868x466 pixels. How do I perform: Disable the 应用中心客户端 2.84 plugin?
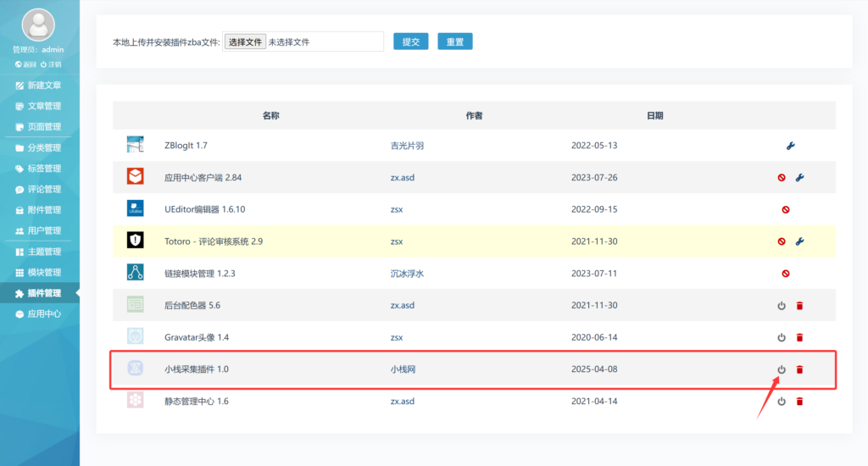(x=781, y=178)
